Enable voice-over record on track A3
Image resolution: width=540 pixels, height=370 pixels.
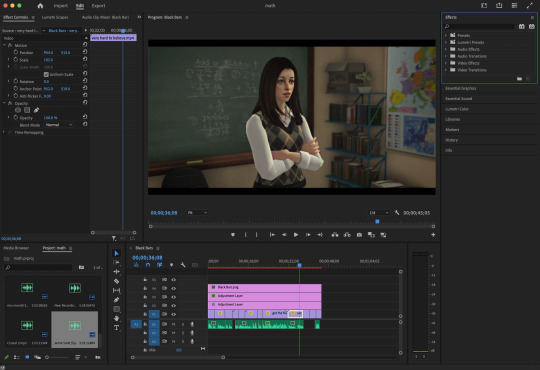click(x=192, y=341)
